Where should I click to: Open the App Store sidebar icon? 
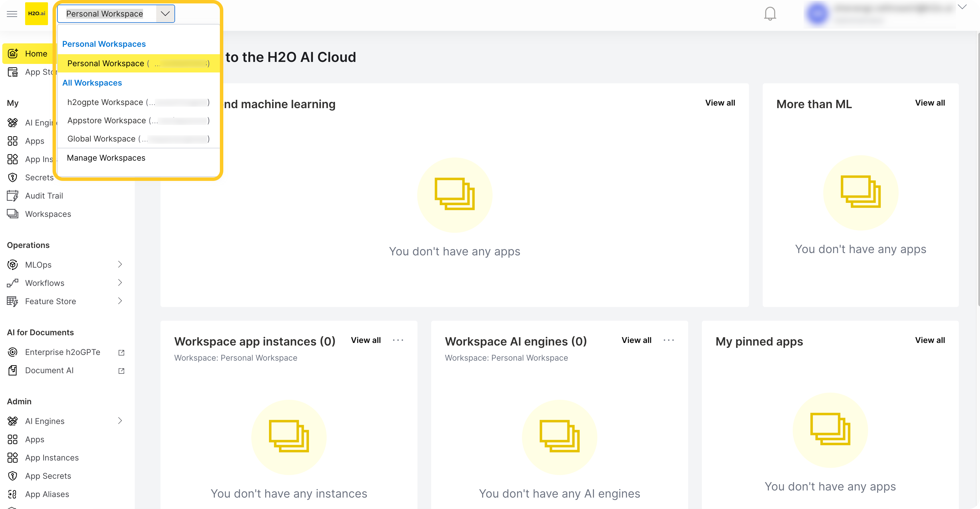(13, 72)
